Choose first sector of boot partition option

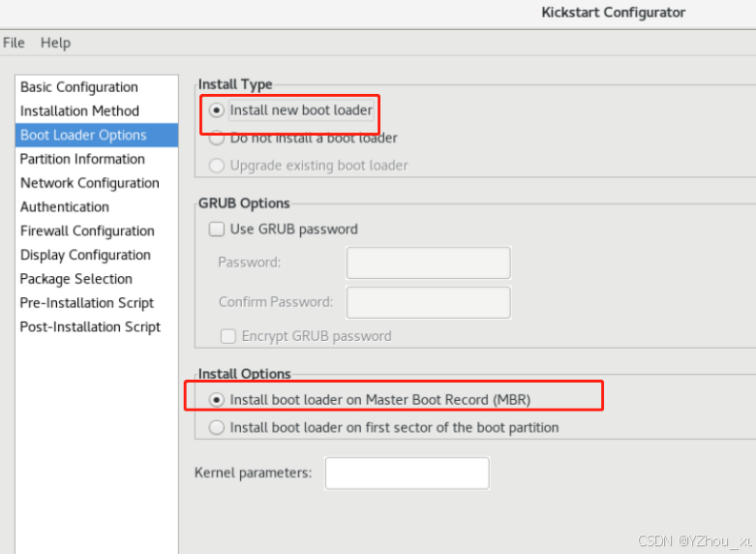click(x=217, y=427)
